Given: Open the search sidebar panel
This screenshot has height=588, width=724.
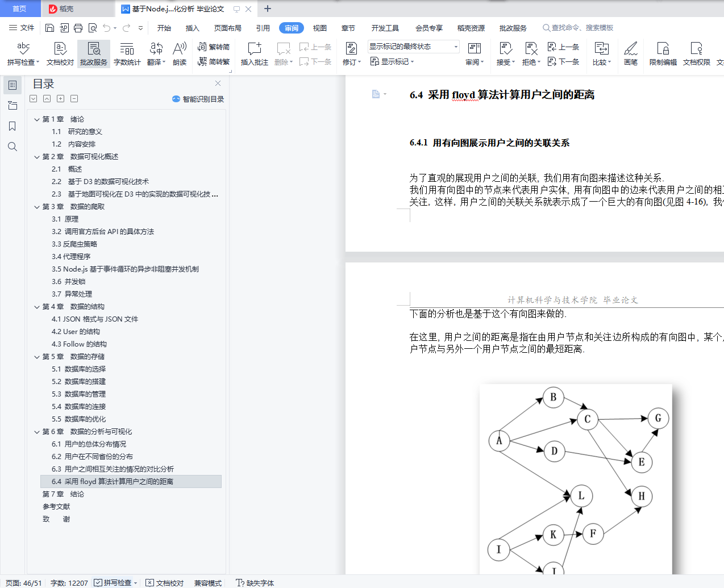Looking at the screenshot, I should click(x=12, y=147).
